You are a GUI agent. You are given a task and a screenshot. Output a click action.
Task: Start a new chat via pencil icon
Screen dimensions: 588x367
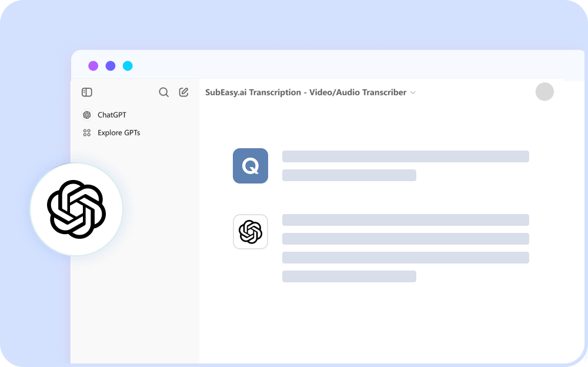point(183,92)
